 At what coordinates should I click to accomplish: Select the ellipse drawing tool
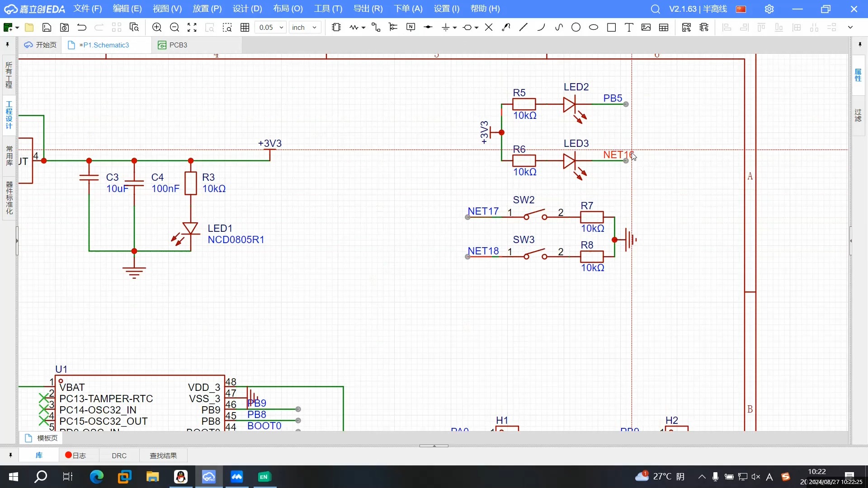tap(594, 28)
